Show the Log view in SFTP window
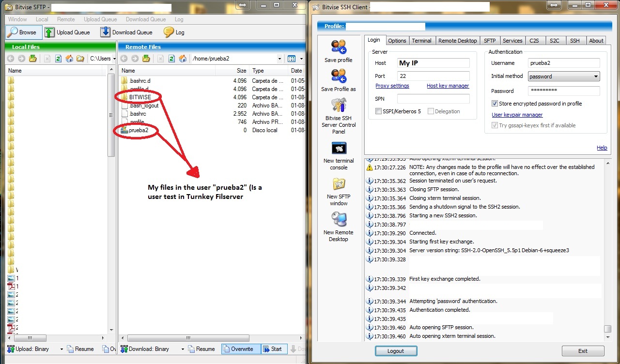The width and height of the screenshot is (620, 364). click(x=174, y=32)
